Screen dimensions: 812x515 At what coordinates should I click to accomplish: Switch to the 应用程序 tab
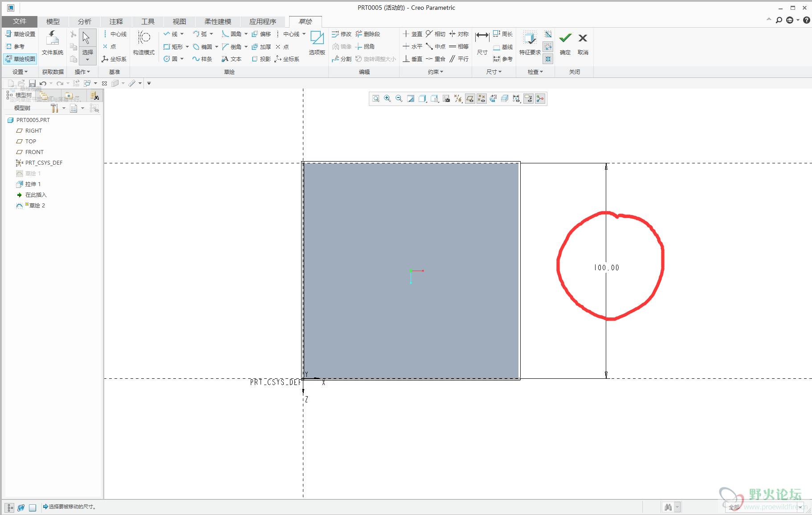click(263, 21)
